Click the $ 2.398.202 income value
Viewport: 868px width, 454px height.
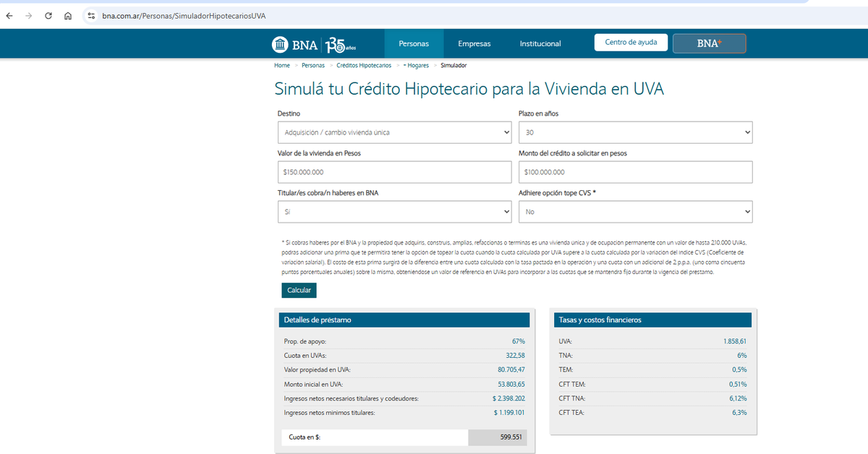pos(509,398)
